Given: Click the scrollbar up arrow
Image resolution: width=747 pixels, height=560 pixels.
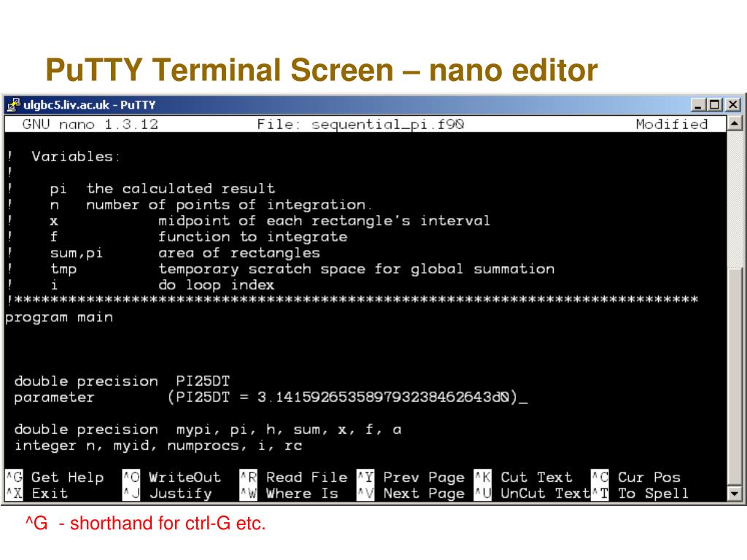Looking at the screenshot, I should (734, 124).
